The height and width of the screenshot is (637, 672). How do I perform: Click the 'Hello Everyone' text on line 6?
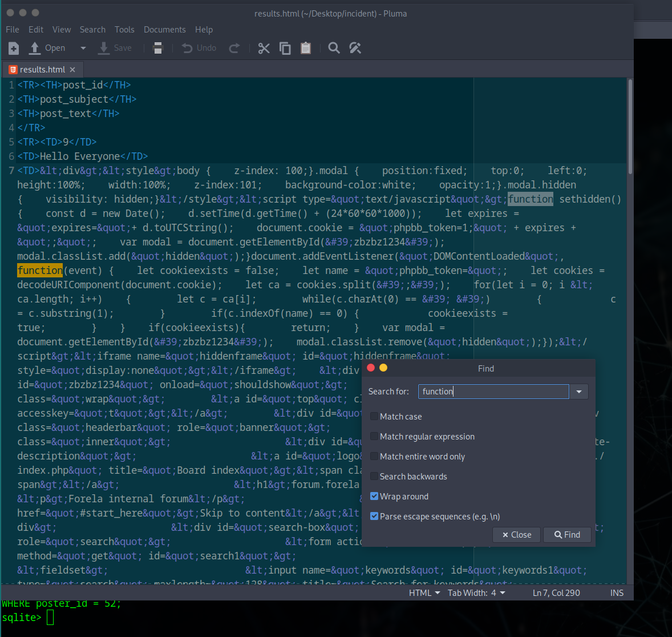click(80, 156)
